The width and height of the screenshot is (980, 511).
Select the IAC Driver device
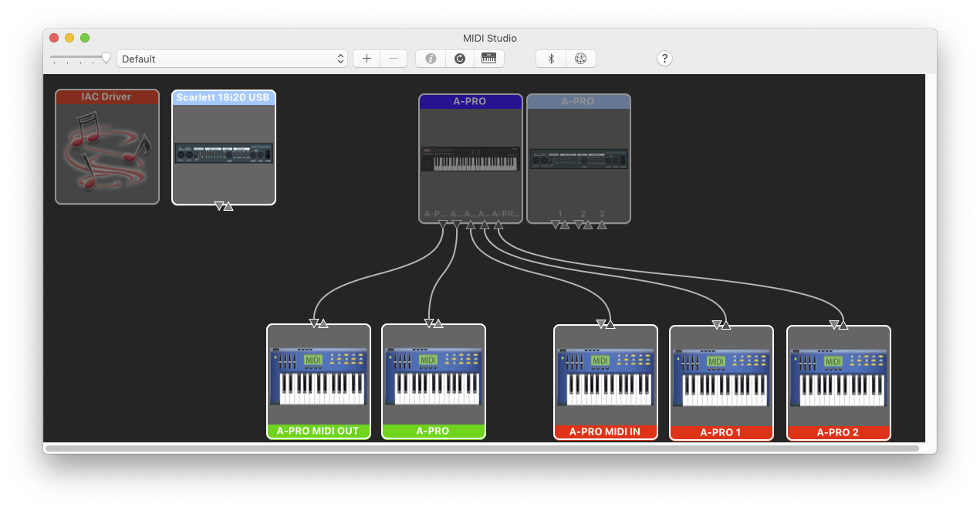pyautogui.click(x=107, y=147)
